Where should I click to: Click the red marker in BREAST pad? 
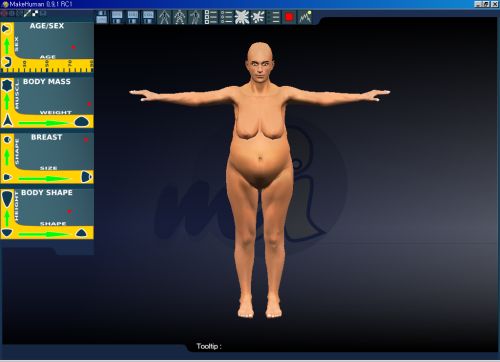86,140
